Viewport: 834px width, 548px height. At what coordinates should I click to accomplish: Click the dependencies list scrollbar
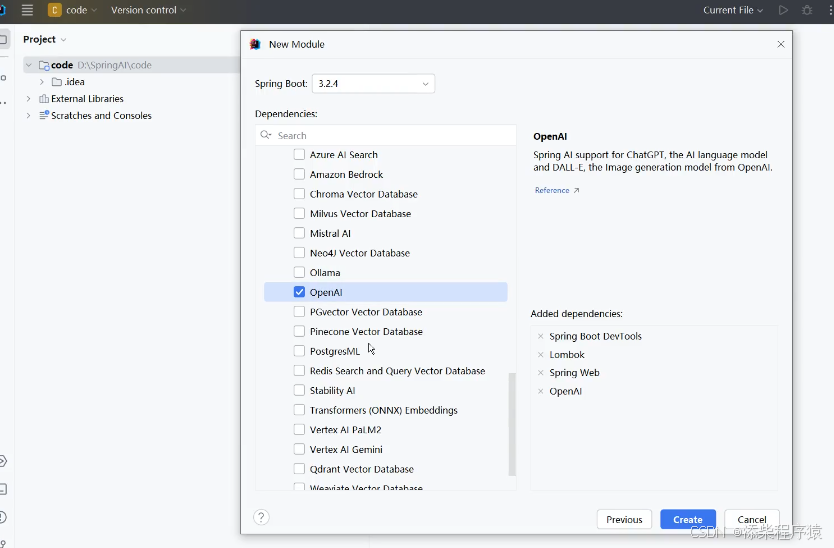pyautogui.click(x=512, y=424)
